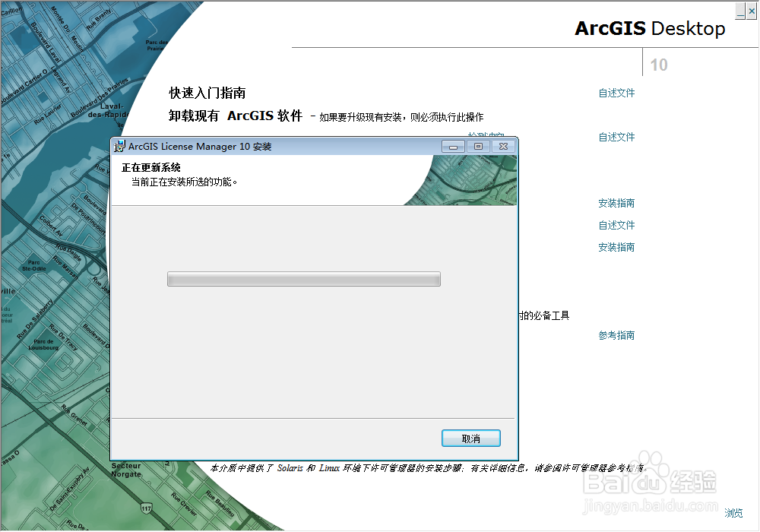Viewport: 760px width, 532px height.
Task: Cancel the License Manager installation
Action: click(470, 439)
